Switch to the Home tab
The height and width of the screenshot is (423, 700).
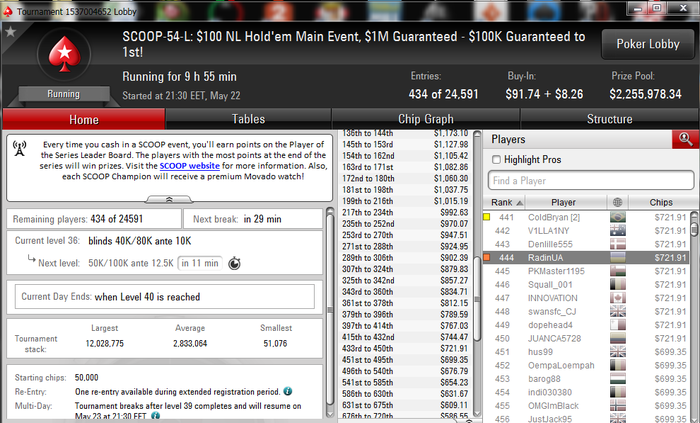tap(83, 120)
